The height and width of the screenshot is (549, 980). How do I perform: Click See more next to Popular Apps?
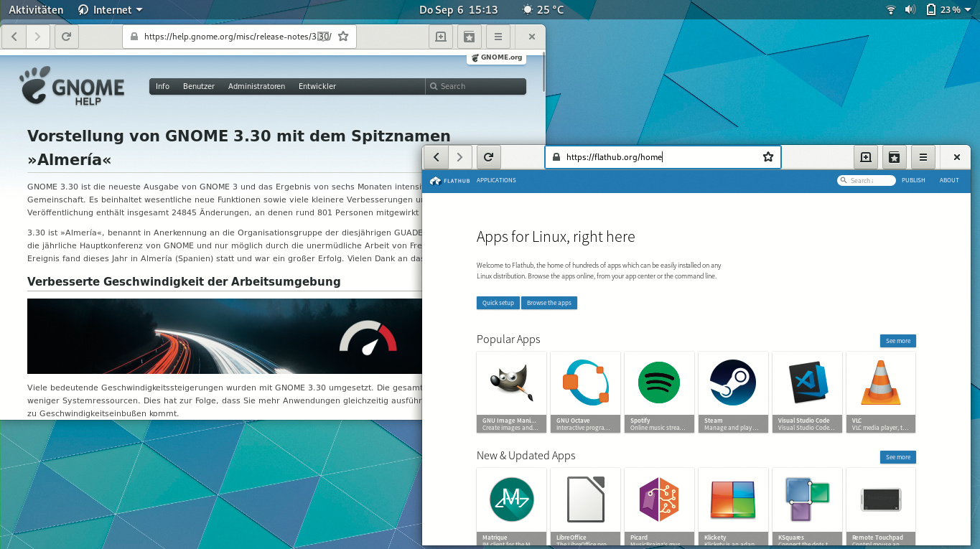[897, 341]
